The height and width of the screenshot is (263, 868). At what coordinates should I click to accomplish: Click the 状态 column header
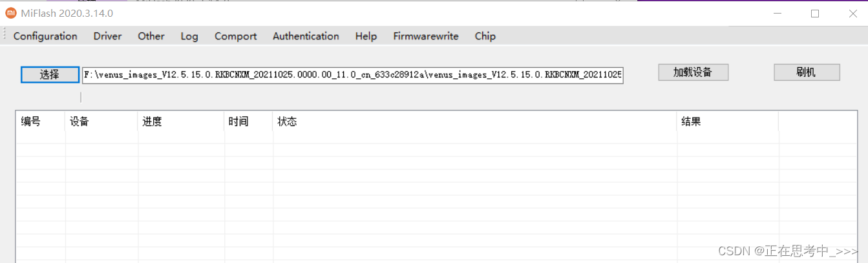[x=475, y=121]
